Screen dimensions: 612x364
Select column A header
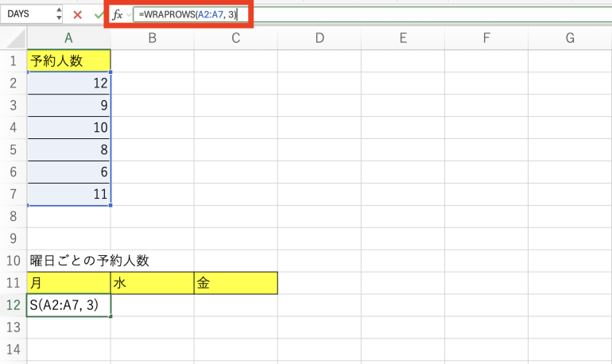tap(68, 38)
